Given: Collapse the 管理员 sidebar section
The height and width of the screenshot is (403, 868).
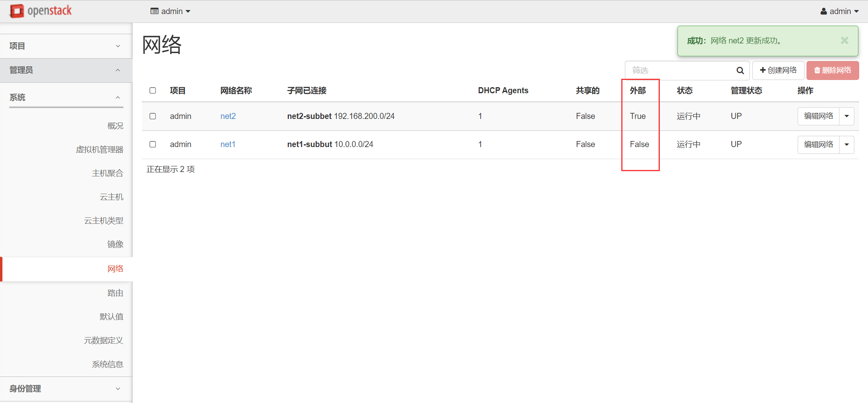Looking at the screenshot, I should [x=66, y=70].
